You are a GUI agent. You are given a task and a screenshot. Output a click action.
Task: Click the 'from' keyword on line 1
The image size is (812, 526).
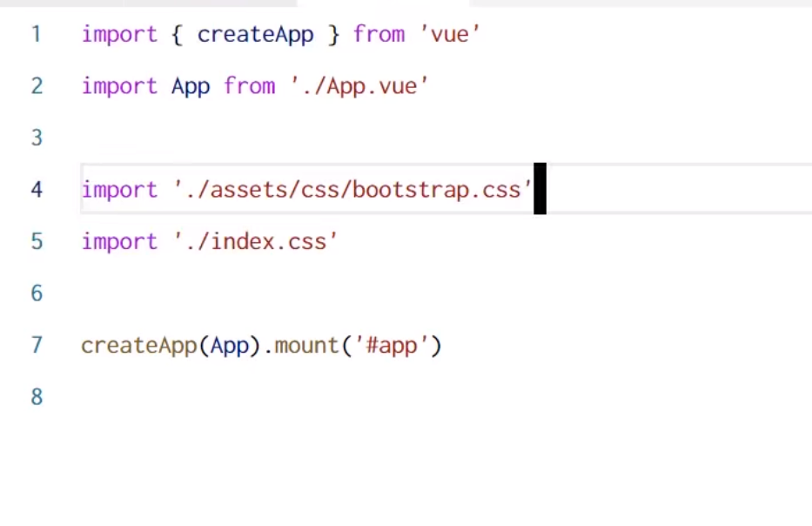(379, 34)
